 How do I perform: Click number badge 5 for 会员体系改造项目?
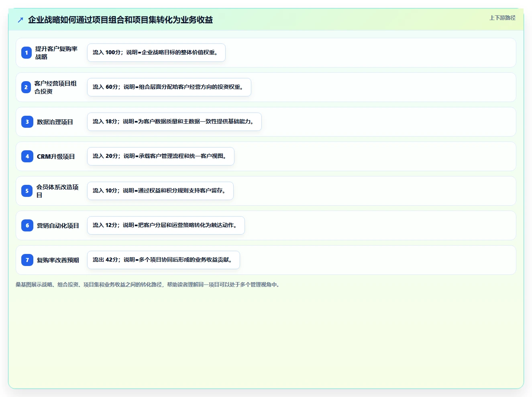(x=27, y=191)
